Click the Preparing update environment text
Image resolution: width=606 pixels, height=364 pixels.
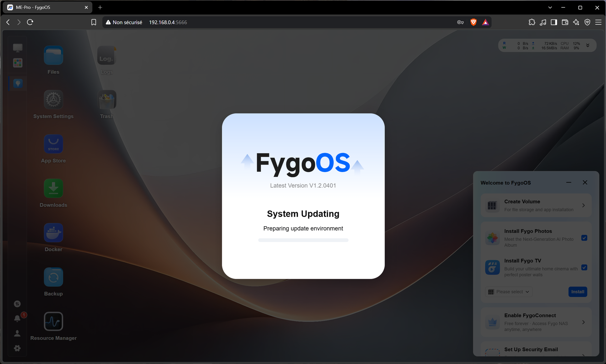coord(303,229)
